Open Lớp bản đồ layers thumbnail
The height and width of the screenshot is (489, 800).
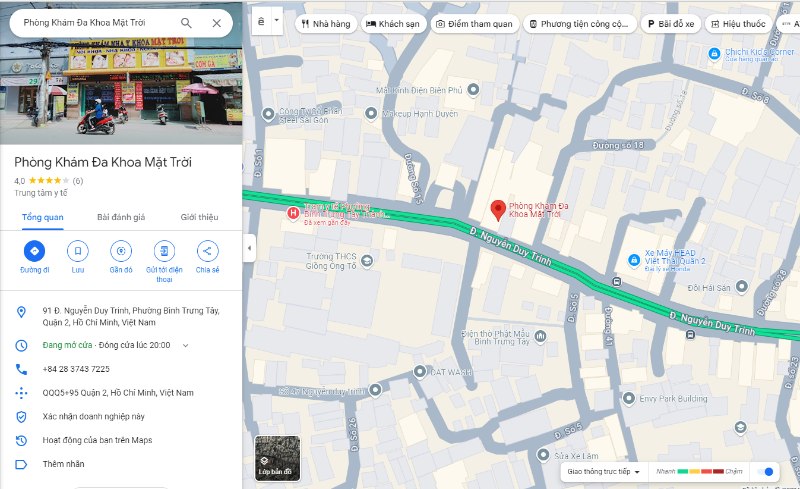[278, 458]
